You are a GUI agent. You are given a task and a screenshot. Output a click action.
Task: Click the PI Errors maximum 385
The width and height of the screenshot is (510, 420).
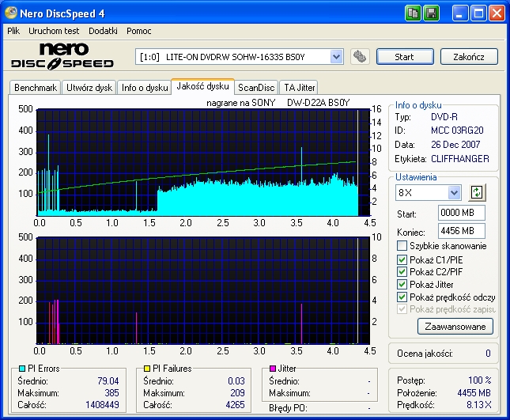pyautogui.click(x=112, y=393)
